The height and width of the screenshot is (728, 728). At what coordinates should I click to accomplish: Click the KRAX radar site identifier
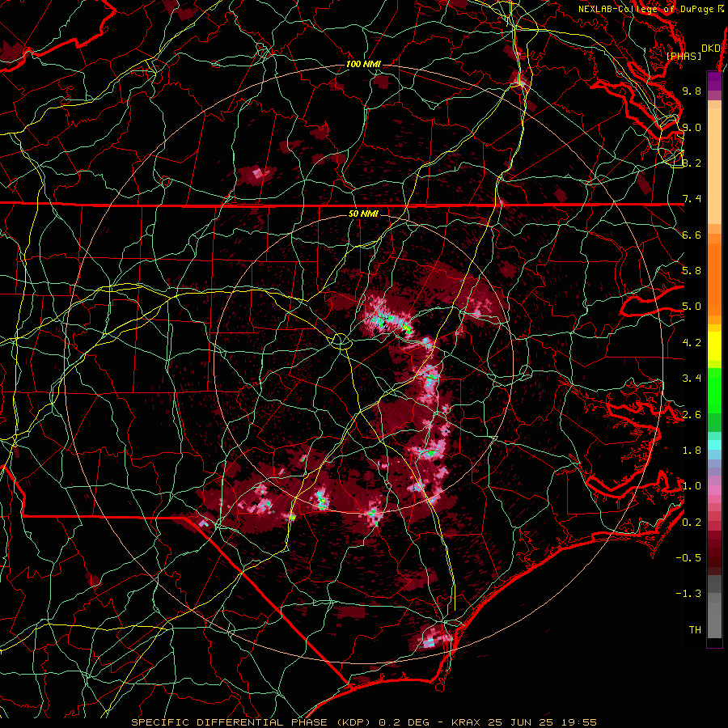click(467, 722)
